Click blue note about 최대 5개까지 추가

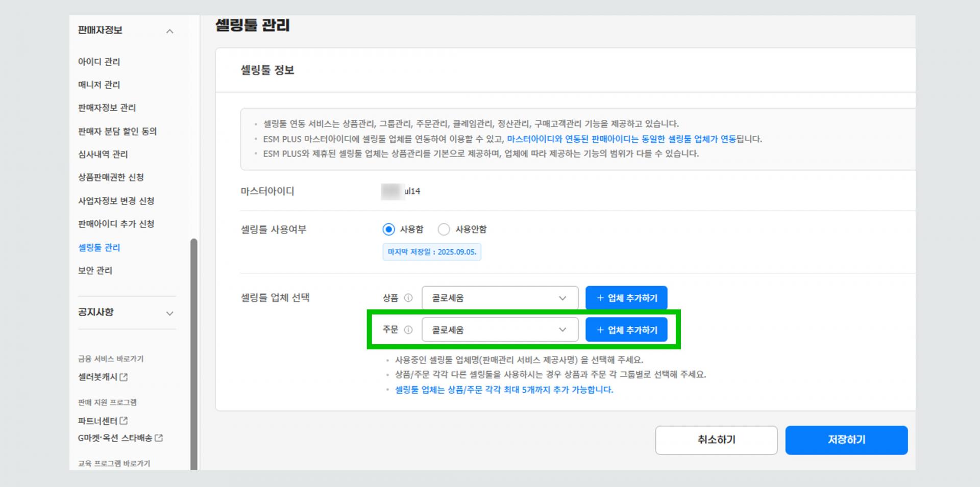point(504,390)
